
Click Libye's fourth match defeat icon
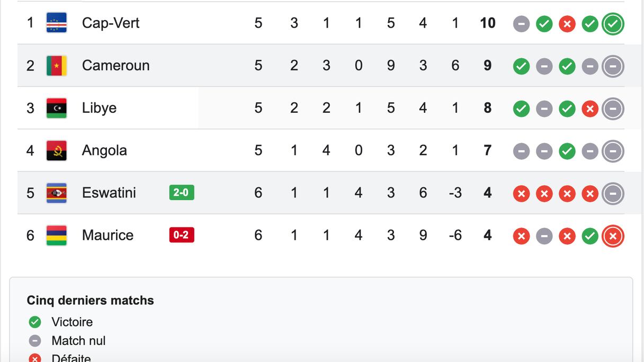(x=590, y=108)
